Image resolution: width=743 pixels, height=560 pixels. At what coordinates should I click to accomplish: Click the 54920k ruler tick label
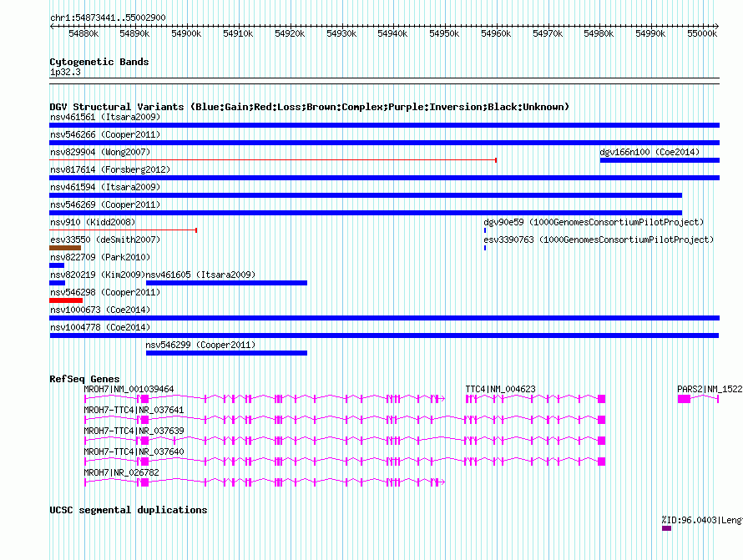[x=290, y=33]
